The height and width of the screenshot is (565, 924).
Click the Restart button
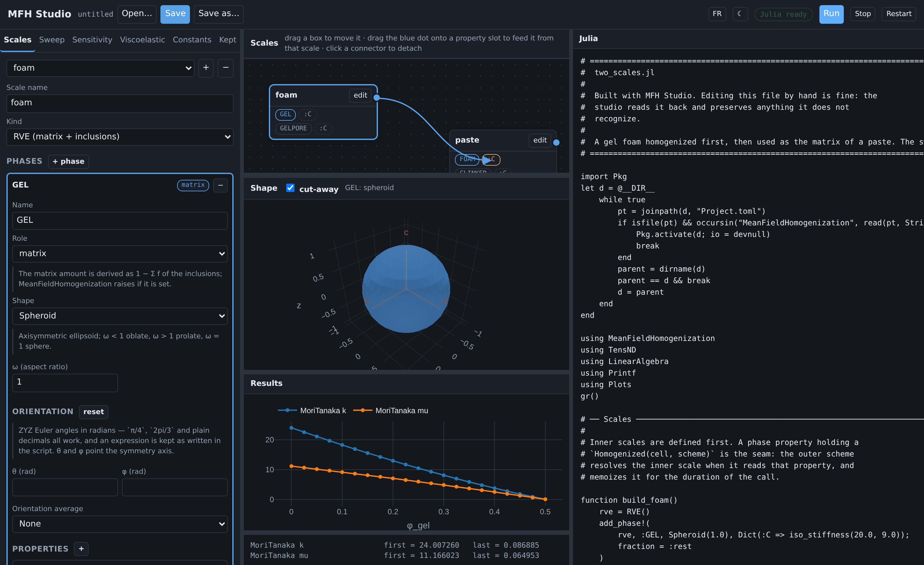pyautogui.click(x=899, y=14)
